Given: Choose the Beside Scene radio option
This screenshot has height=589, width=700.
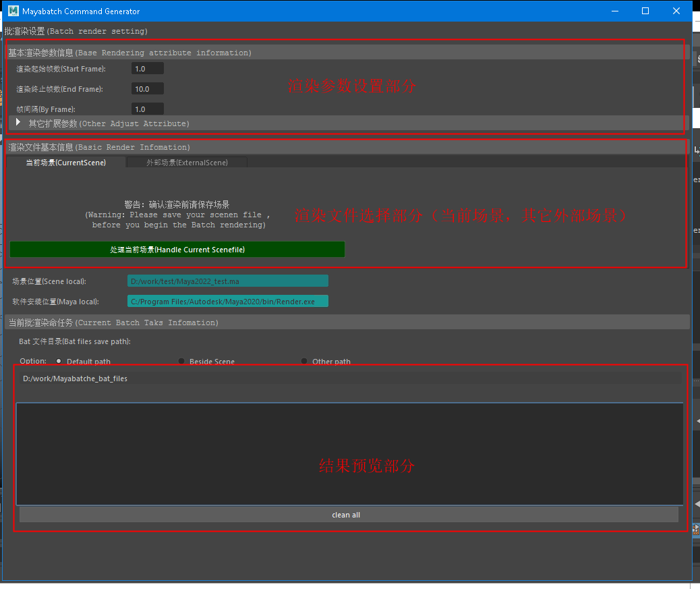Looking at the screenshot, I should click(181, 362).
